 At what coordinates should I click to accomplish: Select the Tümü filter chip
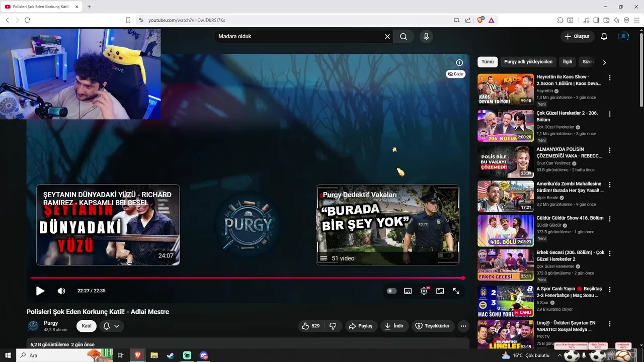click(488, 62)
